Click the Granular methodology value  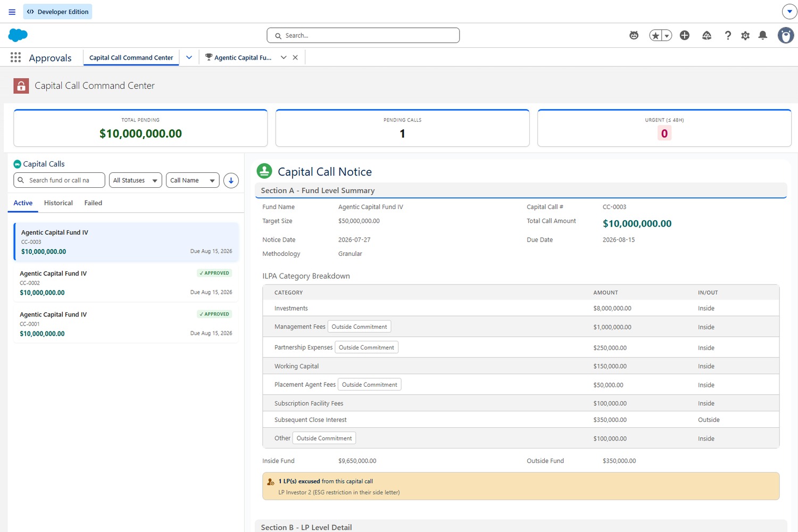click(x=350, y=254)
